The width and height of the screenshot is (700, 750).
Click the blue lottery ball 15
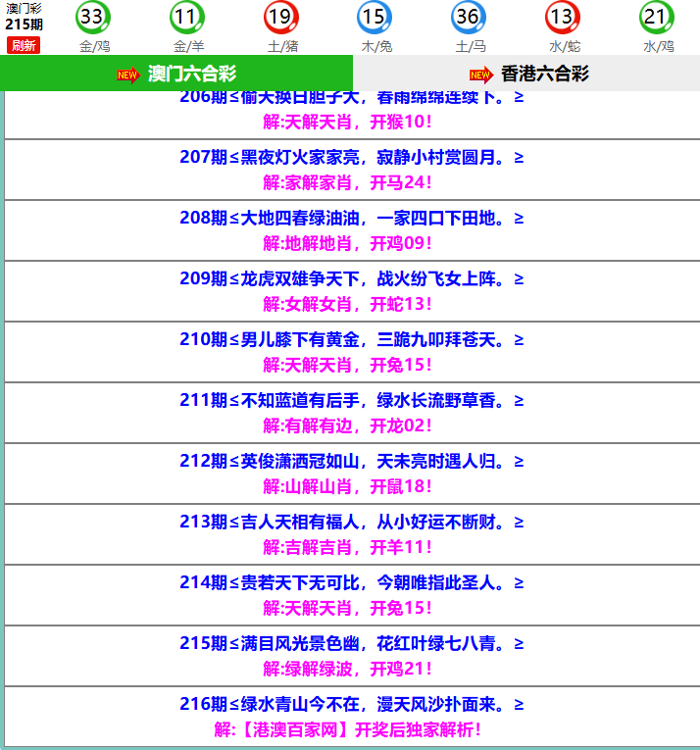(x=374, y=17)
